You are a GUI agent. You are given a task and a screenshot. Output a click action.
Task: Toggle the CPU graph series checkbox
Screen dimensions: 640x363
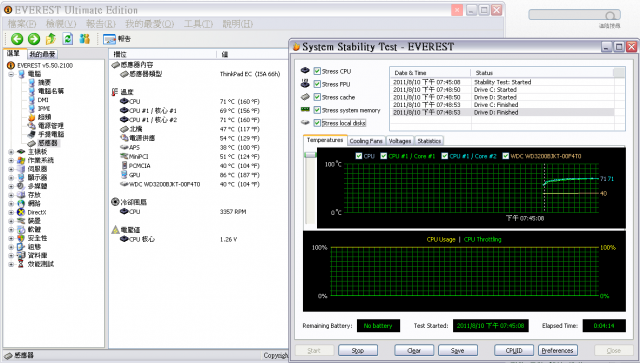(x=359, y=156)
